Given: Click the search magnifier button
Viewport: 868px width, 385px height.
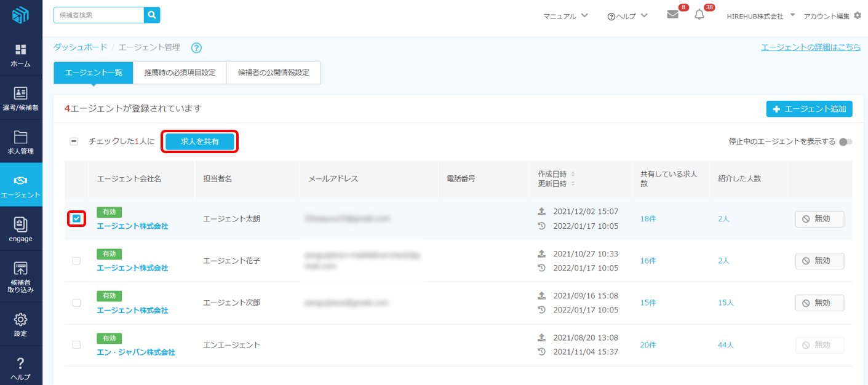Looking at the screenshot, I should point(152,15).
